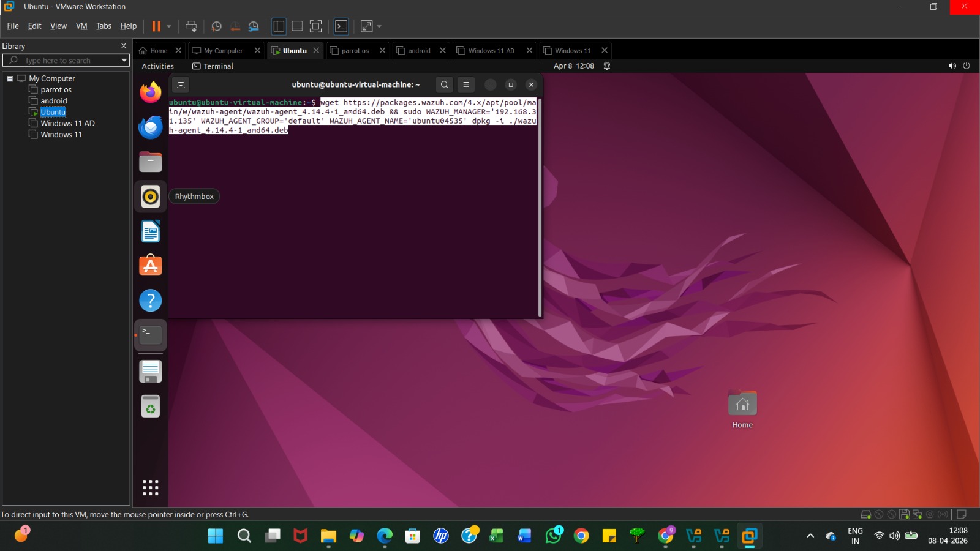
Task: Click the terminal search button
Action: click(445, 85)
